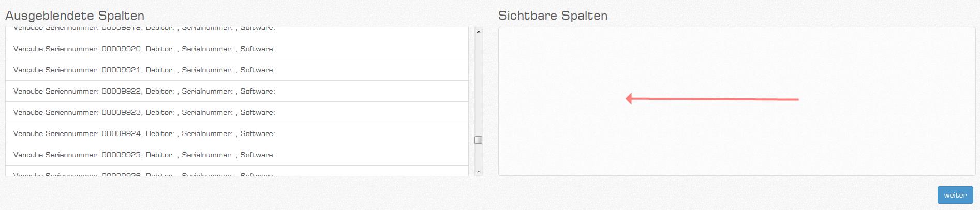Viewport: 980px width, 210px height.
Task: Click the red left-pointing arrow graphic
Action: click(x=712, y=99)
